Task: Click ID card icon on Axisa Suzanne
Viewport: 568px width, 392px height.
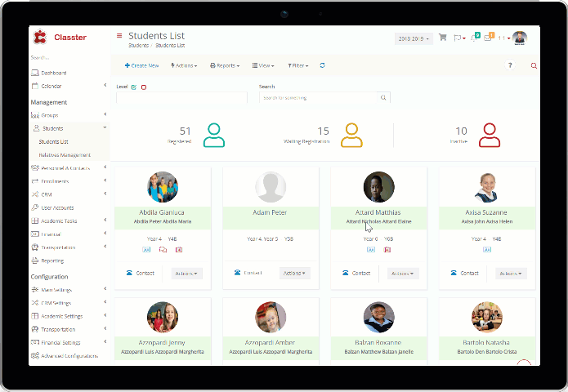Action: (487, 249)
